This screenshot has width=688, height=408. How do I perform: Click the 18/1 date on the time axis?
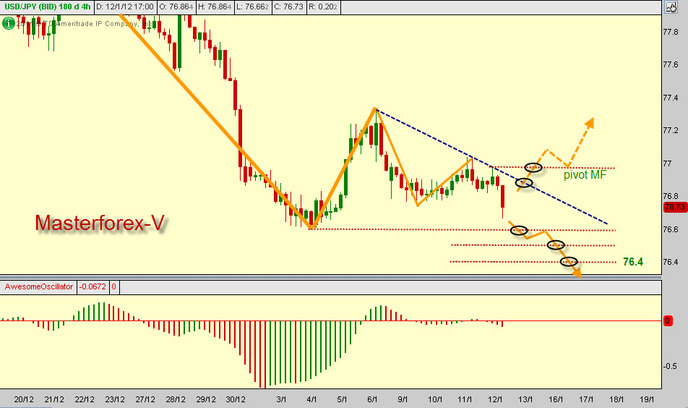pos(616,400)
